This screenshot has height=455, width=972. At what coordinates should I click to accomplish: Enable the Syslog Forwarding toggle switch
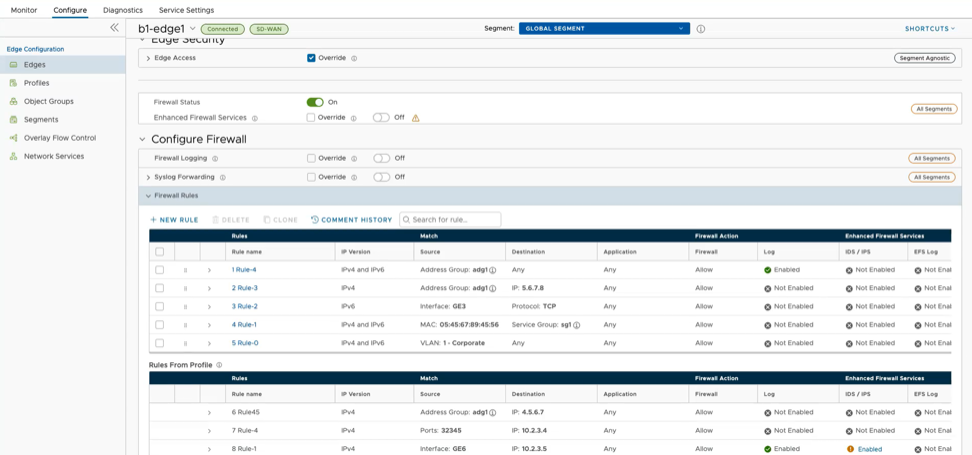(381, 177)
